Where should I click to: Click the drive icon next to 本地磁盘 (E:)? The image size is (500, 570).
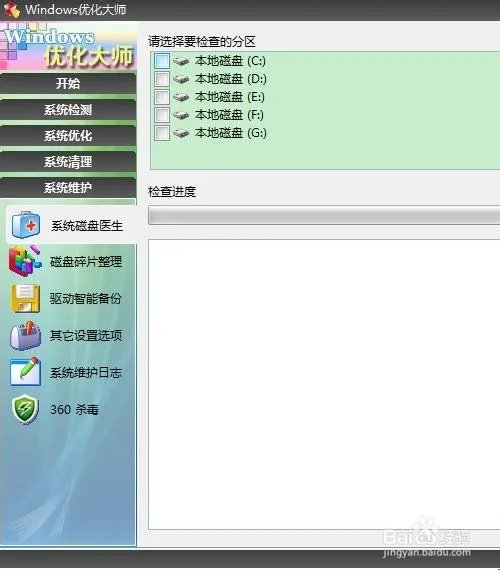pos(181,97)
